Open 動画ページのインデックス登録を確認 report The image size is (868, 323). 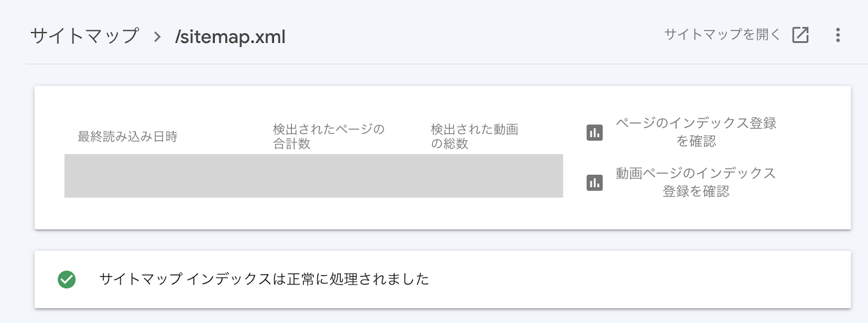tap(696, 182)
